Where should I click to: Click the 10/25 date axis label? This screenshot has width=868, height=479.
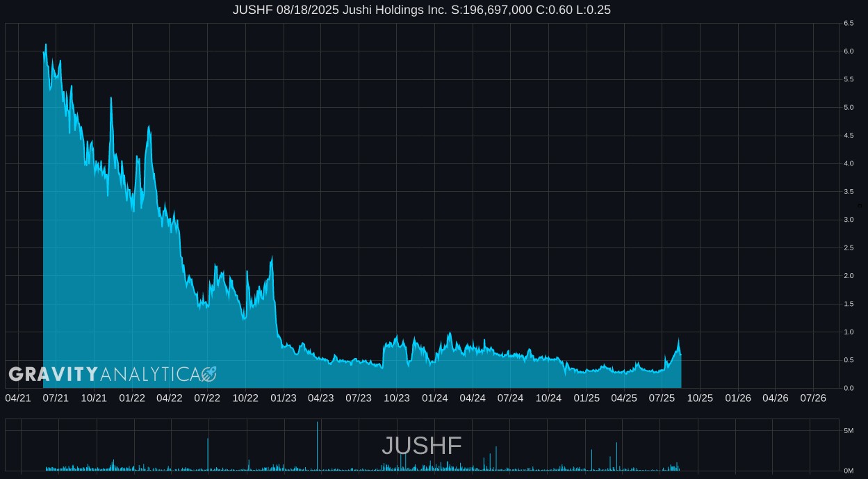click(x=700, y=398)
